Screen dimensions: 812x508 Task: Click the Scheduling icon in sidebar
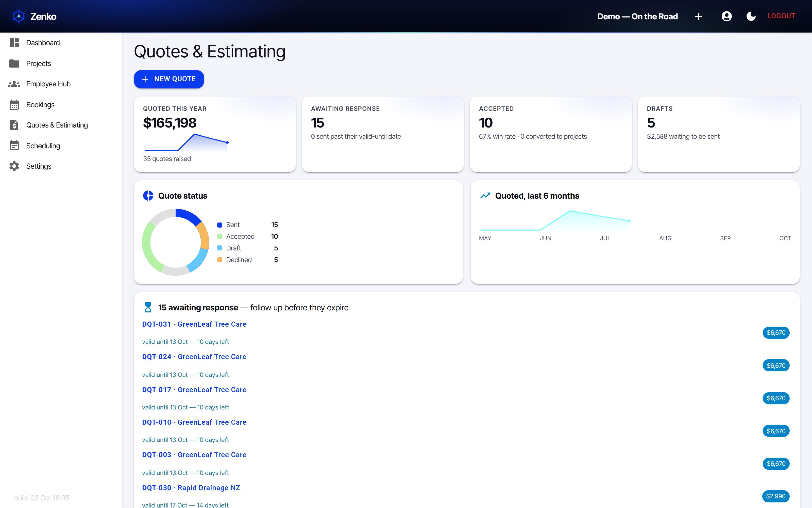click(14, 146)
